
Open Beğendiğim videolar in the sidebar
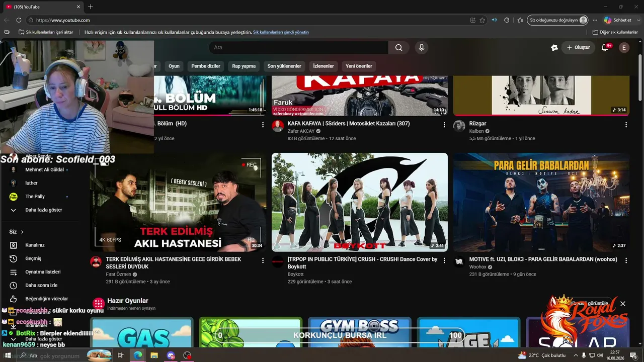[46, 299]
